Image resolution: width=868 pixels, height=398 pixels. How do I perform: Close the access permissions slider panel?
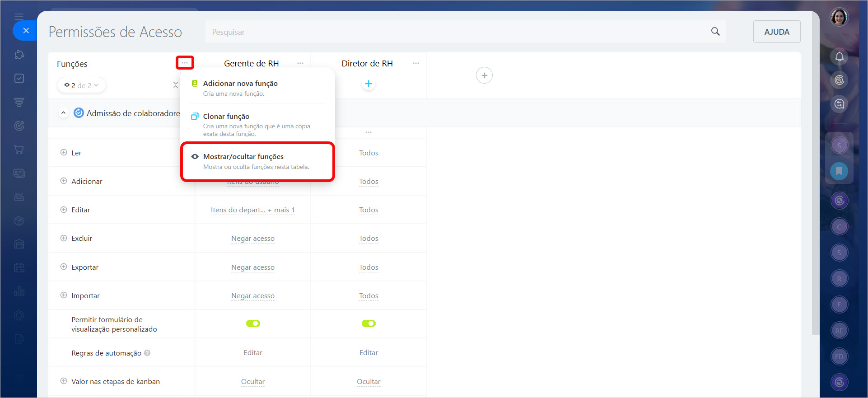[x=26, y=31]
